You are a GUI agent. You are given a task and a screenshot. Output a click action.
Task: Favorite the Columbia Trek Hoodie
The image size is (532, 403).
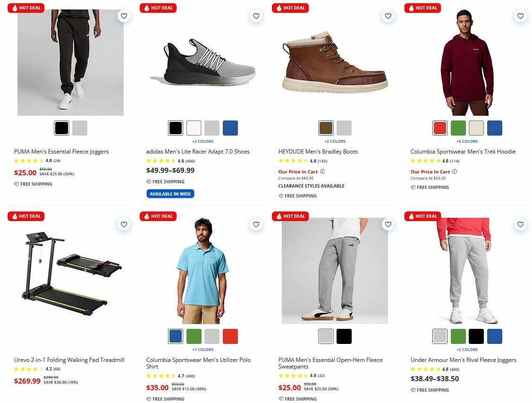coord(520,16)
